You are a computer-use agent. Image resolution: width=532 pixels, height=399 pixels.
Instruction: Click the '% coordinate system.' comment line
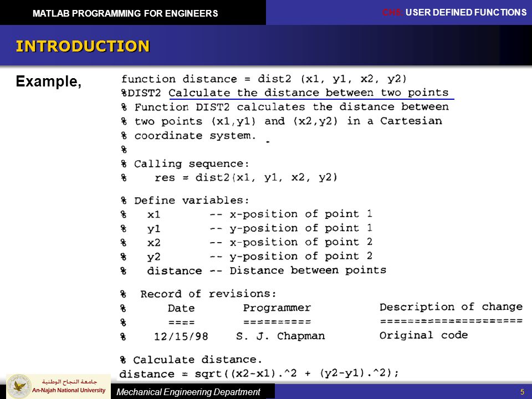(x=188, y=136)
